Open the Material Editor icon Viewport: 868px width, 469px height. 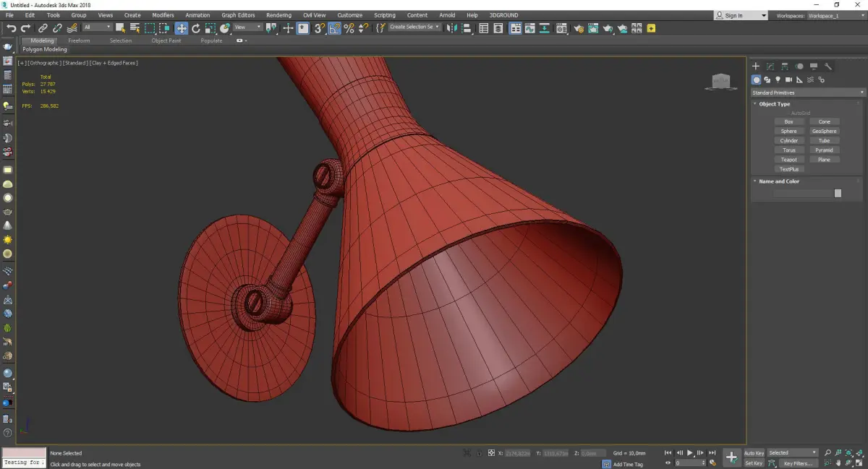(560, 28)
